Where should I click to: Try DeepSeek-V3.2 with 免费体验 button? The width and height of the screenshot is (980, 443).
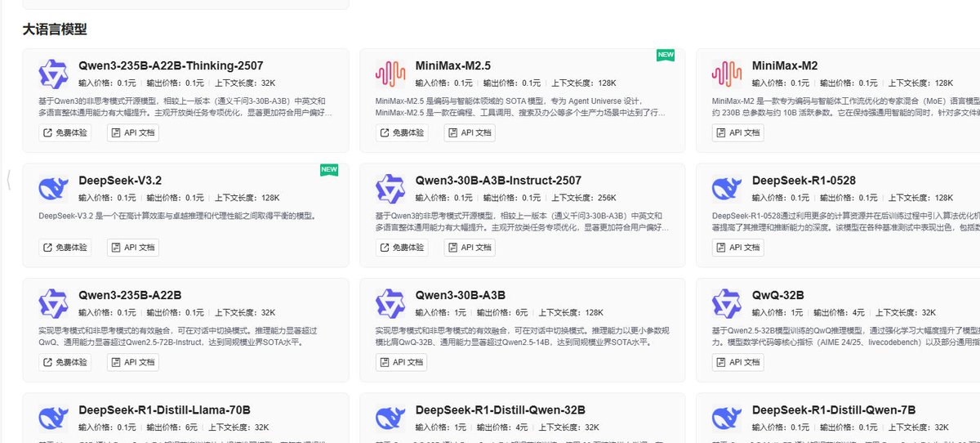(x=65, y=247)
